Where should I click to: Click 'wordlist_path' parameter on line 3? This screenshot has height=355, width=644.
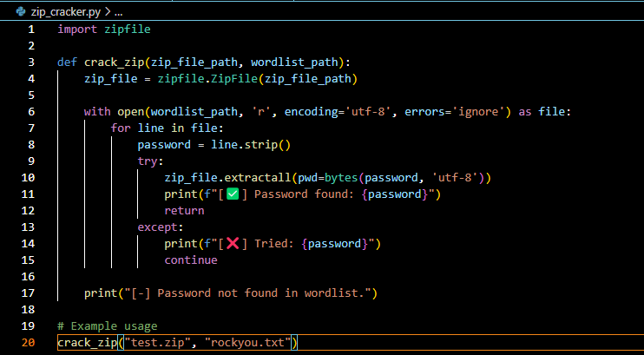pyautogui.click(x=294, y=62)
